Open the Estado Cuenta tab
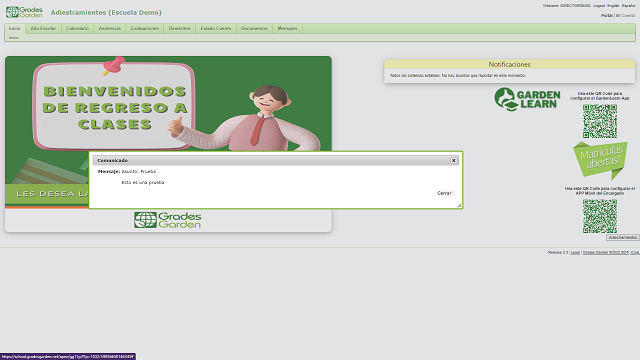 (216, 28)
